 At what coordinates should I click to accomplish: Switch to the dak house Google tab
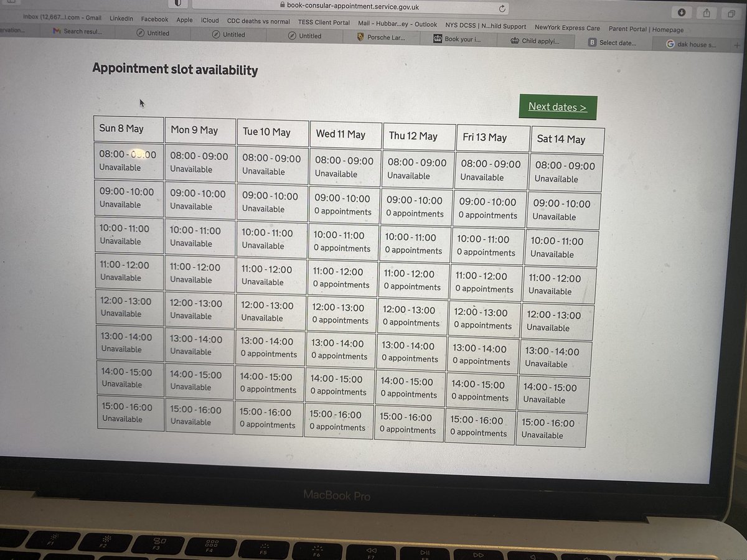691,44
